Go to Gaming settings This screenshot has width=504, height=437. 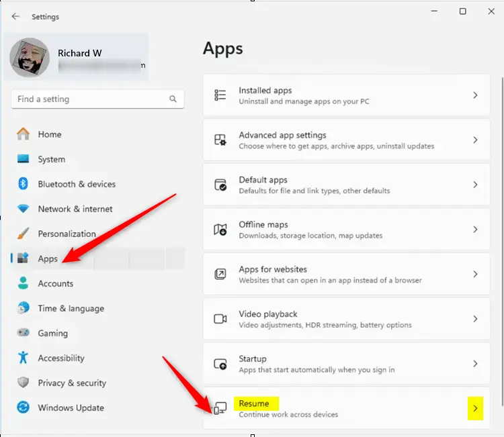click(52, 334)
